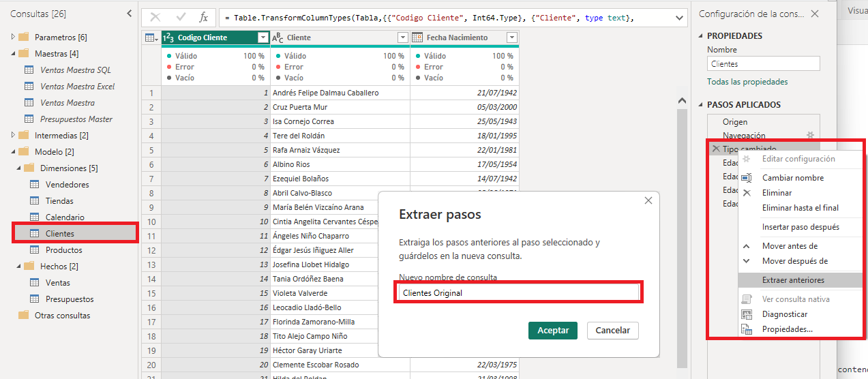Select the Calendario query
This screenshot has width=868, height=379.
pos(65,217)
